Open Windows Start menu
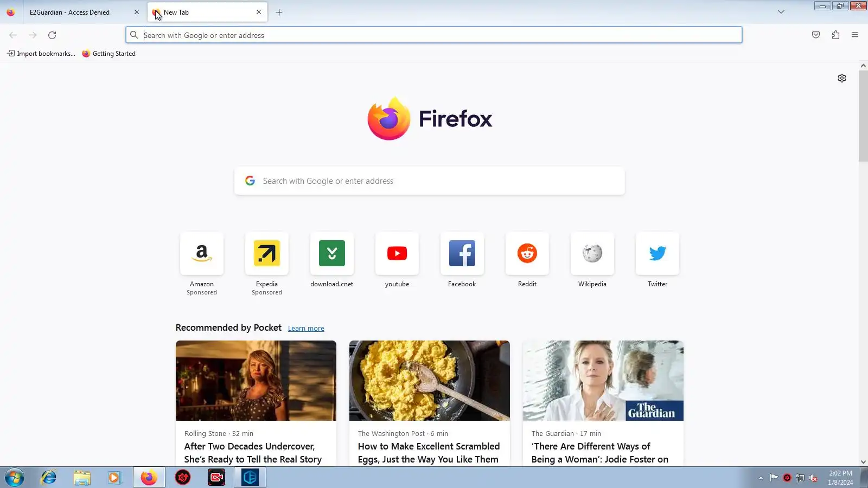Viewport: 868px width, 488px height. pos(15,478)
